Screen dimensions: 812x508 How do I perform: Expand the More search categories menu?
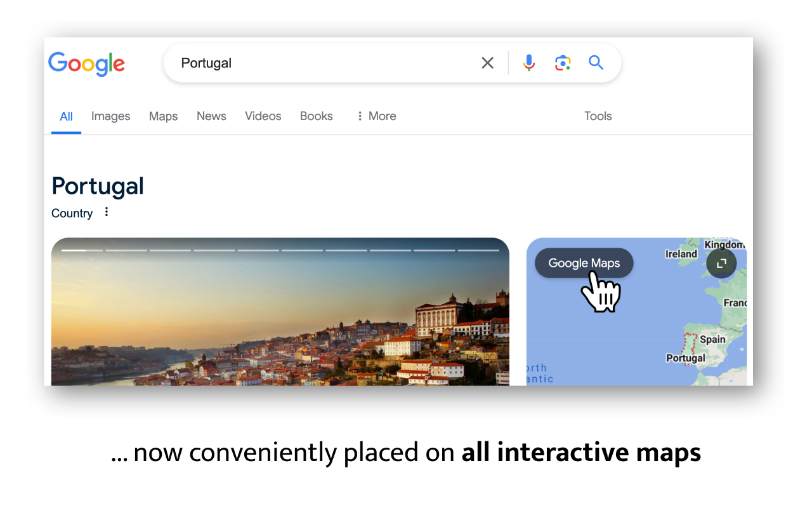376,116
